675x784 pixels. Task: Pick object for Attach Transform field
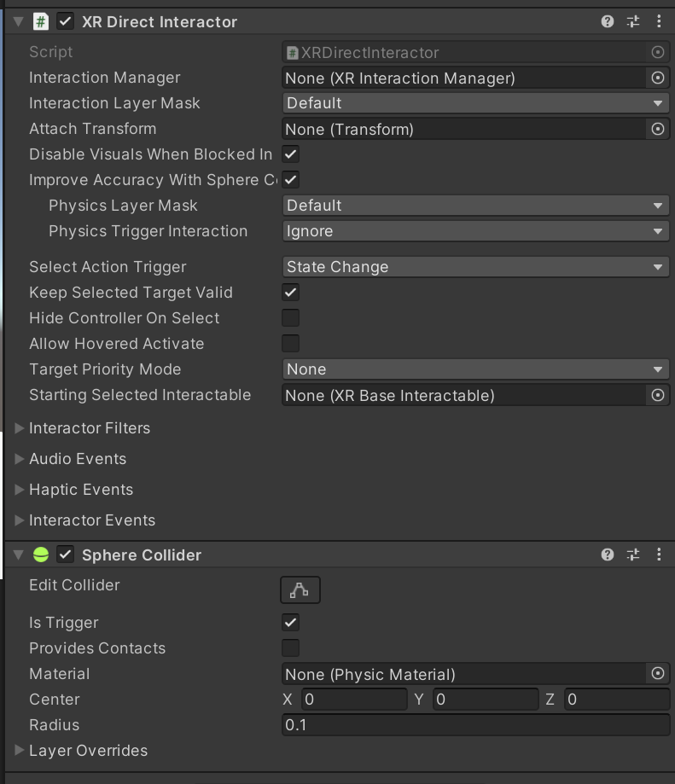pos(658,129)
